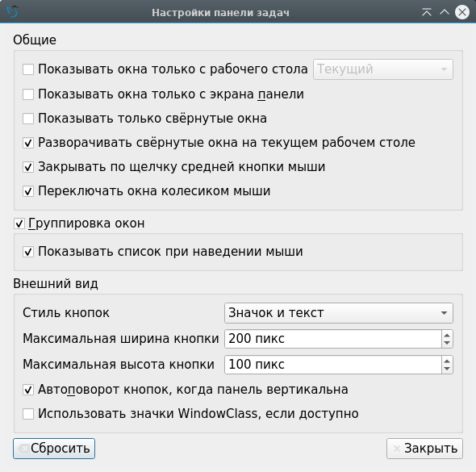Open the Текущий desktop dropdown
This screenshot has height=472, width=476.
pos(383,69)
